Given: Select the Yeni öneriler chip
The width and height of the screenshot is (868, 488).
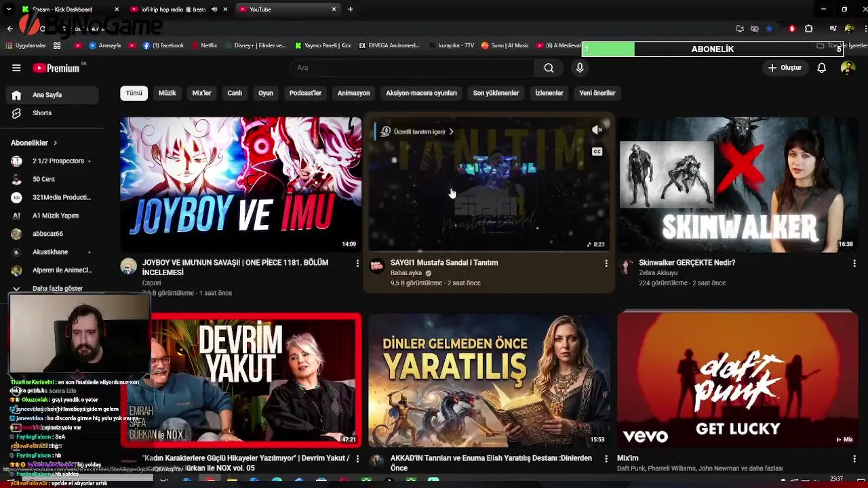Looking at the screenshot, I should 597,93.
